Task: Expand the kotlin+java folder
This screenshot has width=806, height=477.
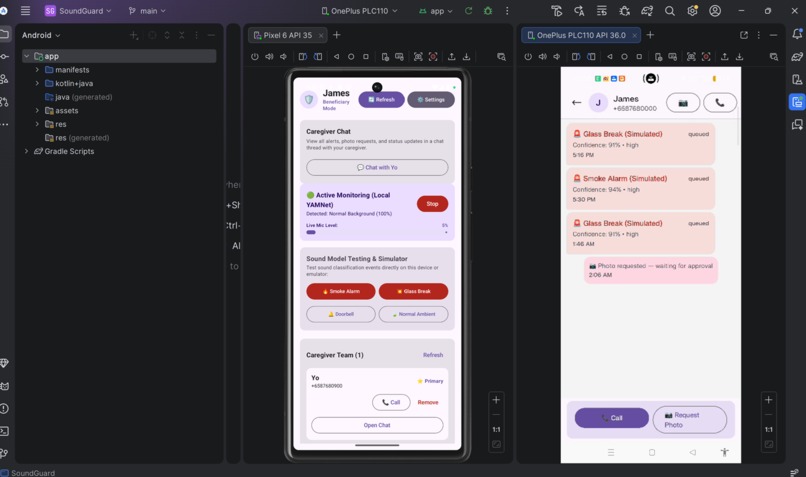Action: point(37,83)
